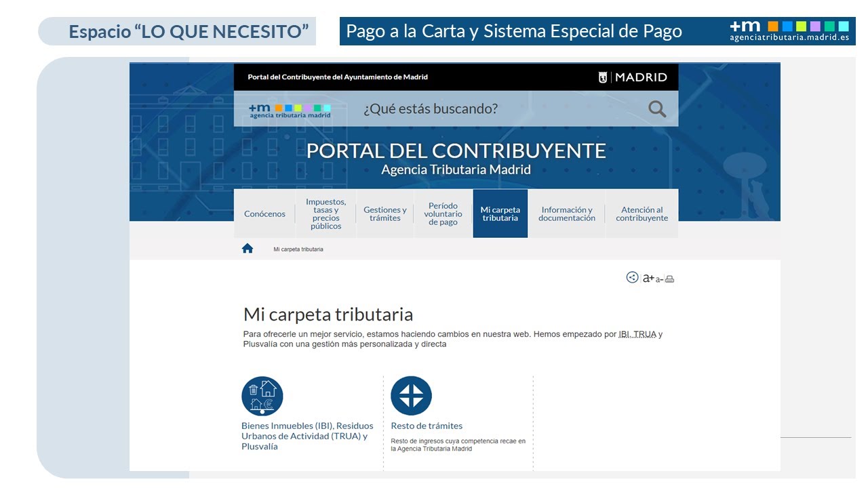868x488 pixels.
Task: Click Pago a la Carta y Sistema Especial title
Action: [514, 31]
